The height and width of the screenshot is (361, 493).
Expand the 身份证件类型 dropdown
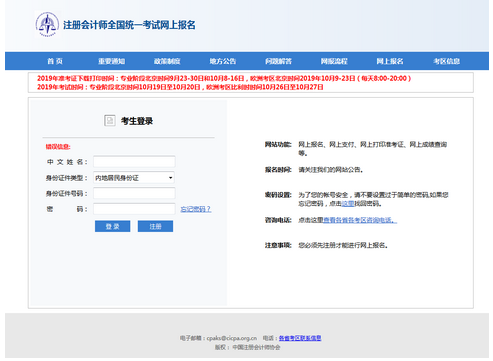tap(134, 178)
